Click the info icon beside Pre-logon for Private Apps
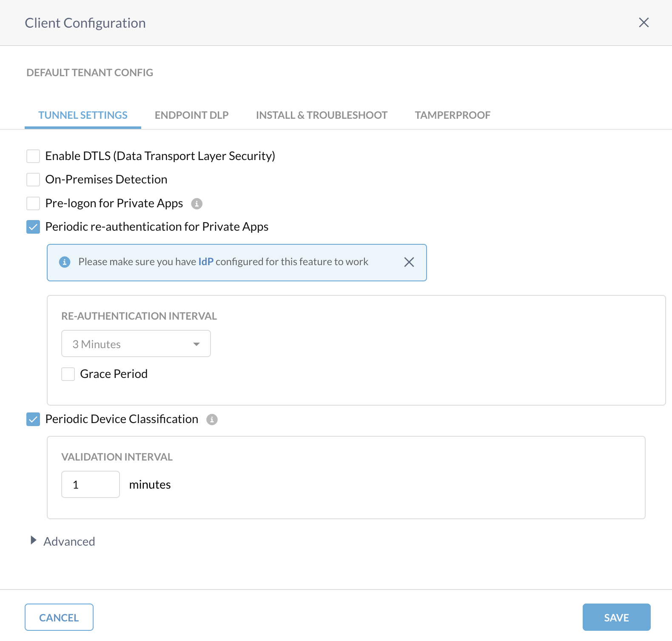Screen dimensions: 672x641 click(196, 204)
